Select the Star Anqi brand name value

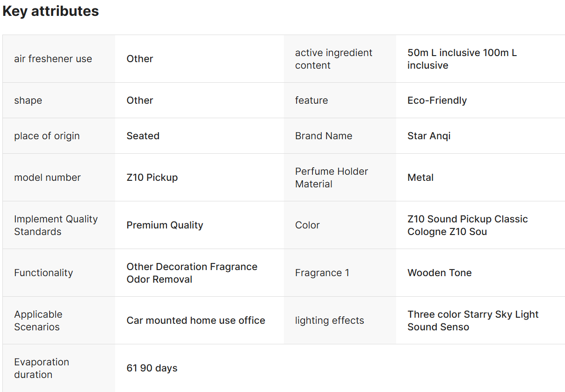[x=429, y=136]
